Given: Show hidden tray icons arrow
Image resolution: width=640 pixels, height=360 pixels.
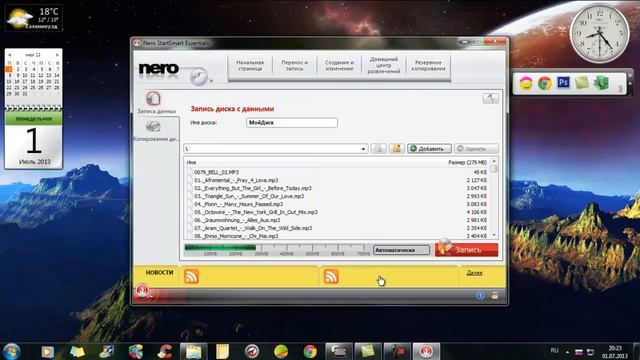Looking at the screenshot, I should [568, 351].
